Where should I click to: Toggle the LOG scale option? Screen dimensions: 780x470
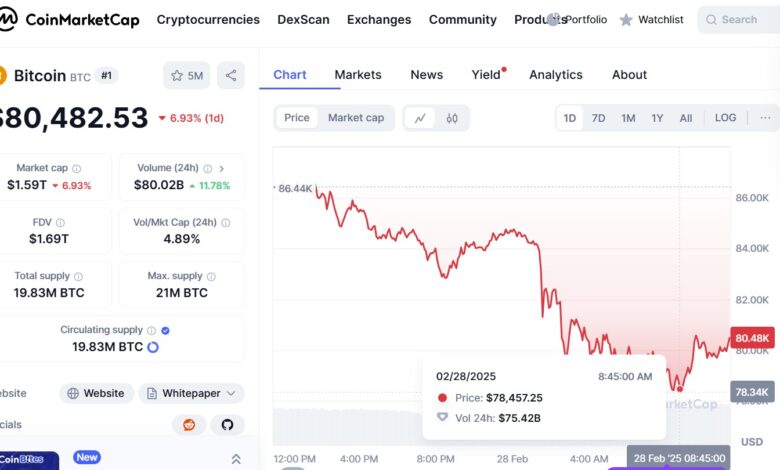point(725,118)
